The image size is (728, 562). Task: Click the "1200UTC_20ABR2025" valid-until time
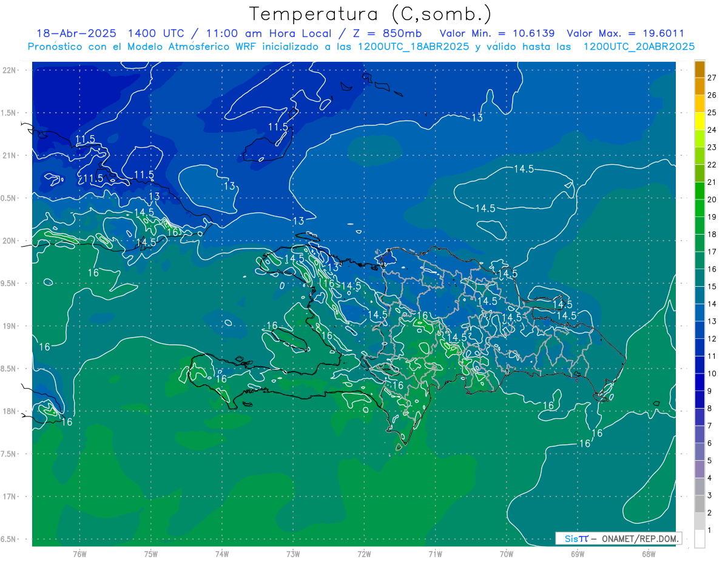(638, 47)
